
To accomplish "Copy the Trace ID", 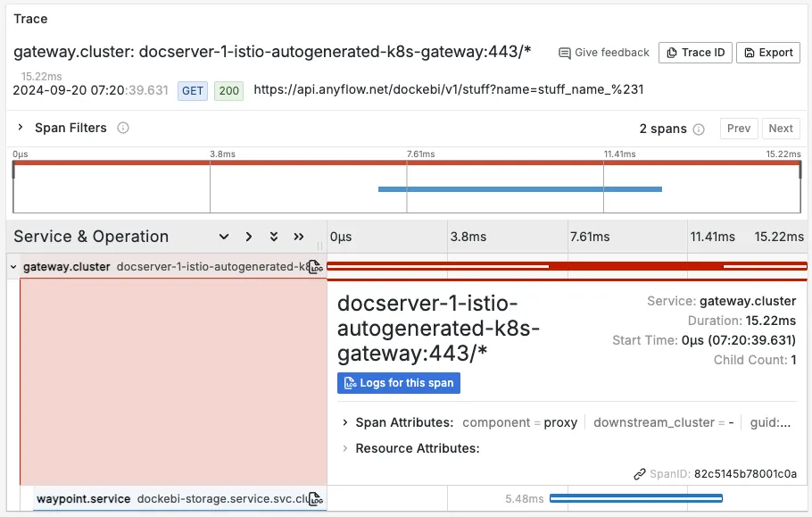I will [x=695, y=53].
